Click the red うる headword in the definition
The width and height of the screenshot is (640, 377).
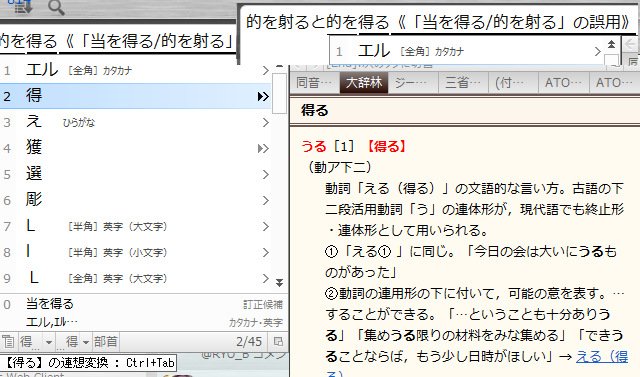click(x=313, y=146)
